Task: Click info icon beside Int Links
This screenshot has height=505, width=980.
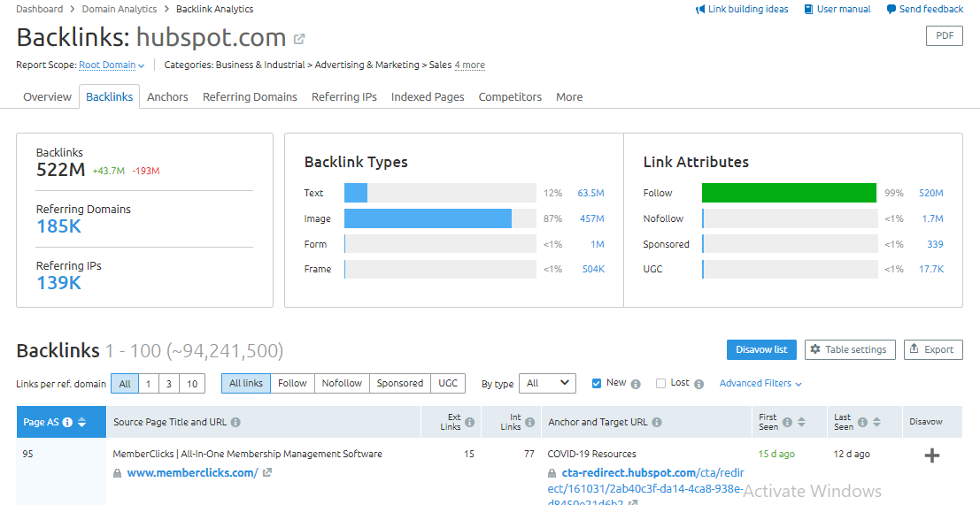Action: tap(530, 423)
